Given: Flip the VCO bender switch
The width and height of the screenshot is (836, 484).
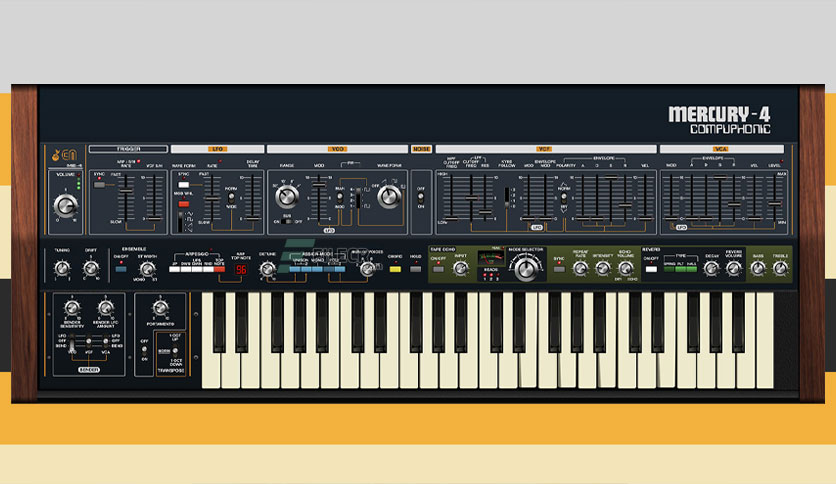Looking at the screenshot, I should 72,344.
